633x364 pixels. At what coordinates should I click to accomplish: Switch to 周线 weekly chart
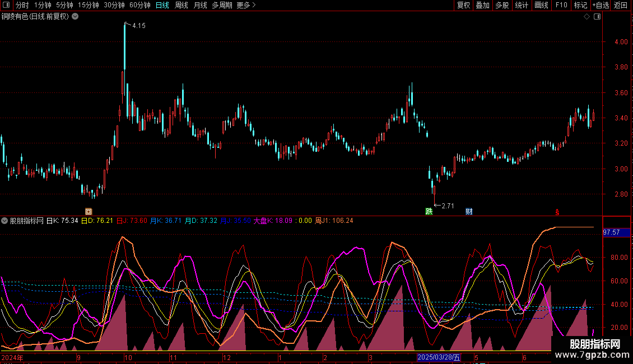coord(181,5)
